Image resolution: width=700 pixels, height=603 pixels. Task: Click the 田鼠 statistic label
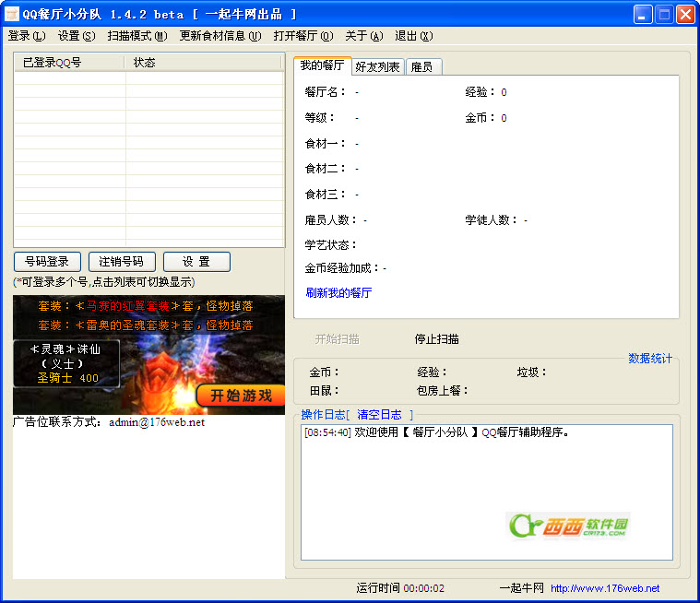click(325, 391)
